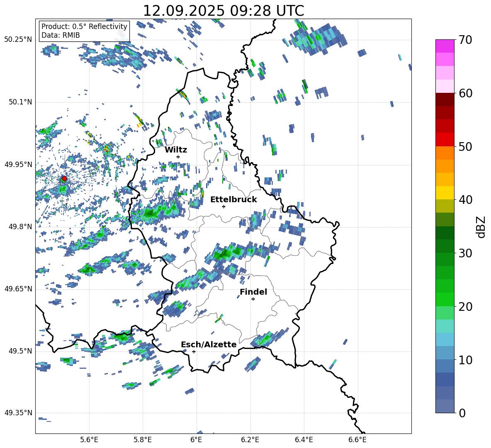Click the 49.35°N latitude label
Image resolution: width=491 pixels, height=448 pixels.
click(18, 413)
